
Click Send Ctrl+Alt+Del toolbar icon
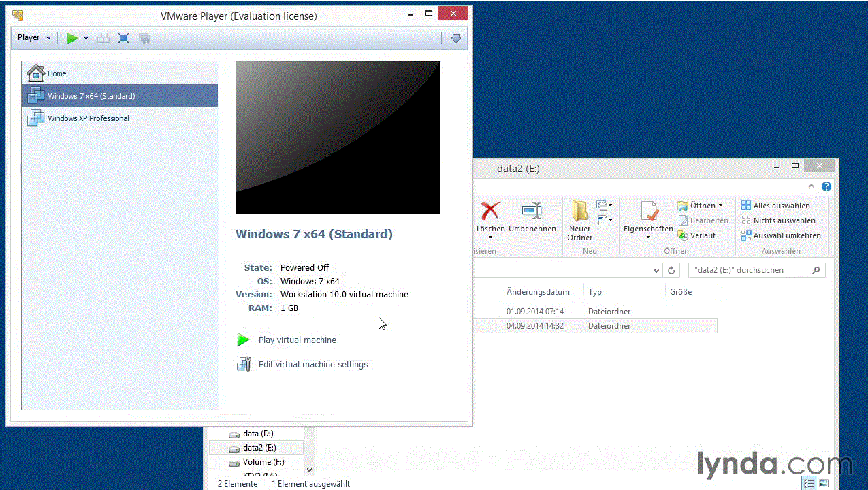(x=103, y=38)
